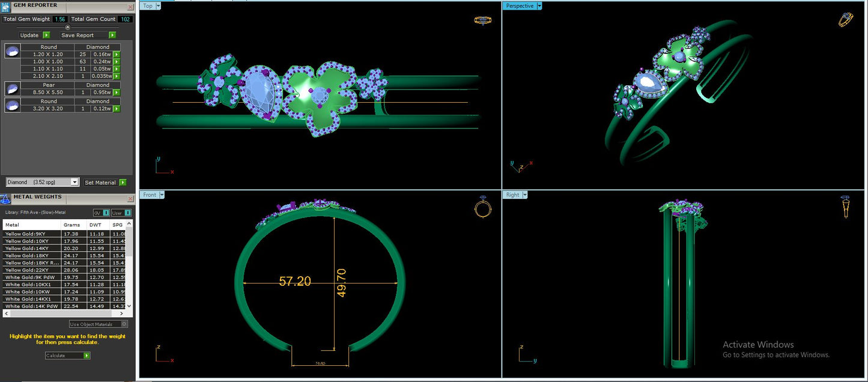Open the Right viewport dropdown arrow
This screenshot has height=382, width=868.
click(x=525, y=195)
